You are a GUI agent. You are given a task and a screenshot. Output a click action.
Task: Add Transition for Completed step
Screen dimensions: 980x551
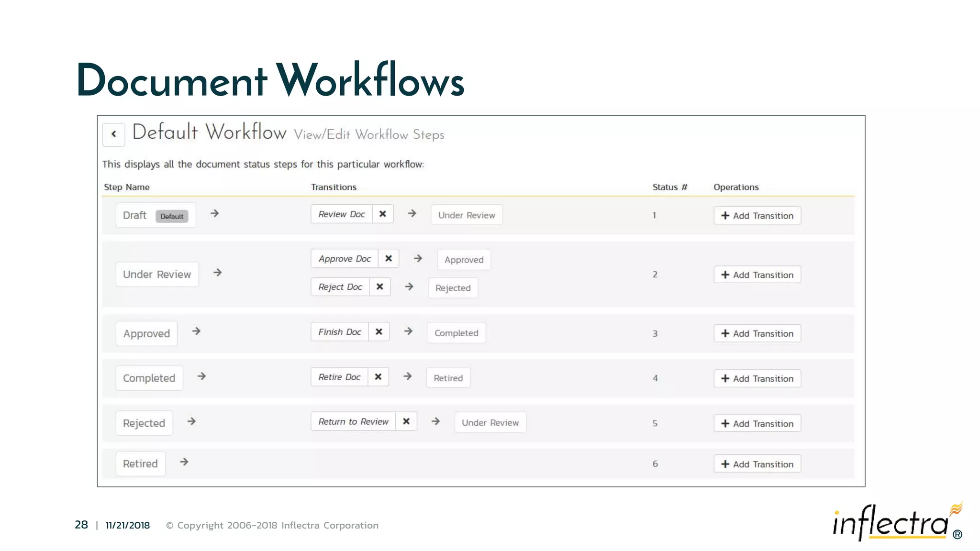pyautogui.click(x=757, y=378)
